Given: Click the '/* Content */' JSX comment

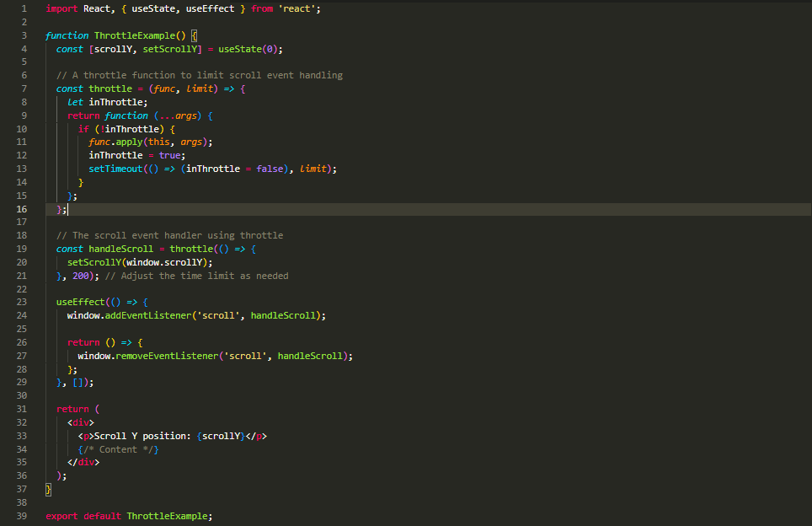Looking at the screenshot, I should point(118,450).
